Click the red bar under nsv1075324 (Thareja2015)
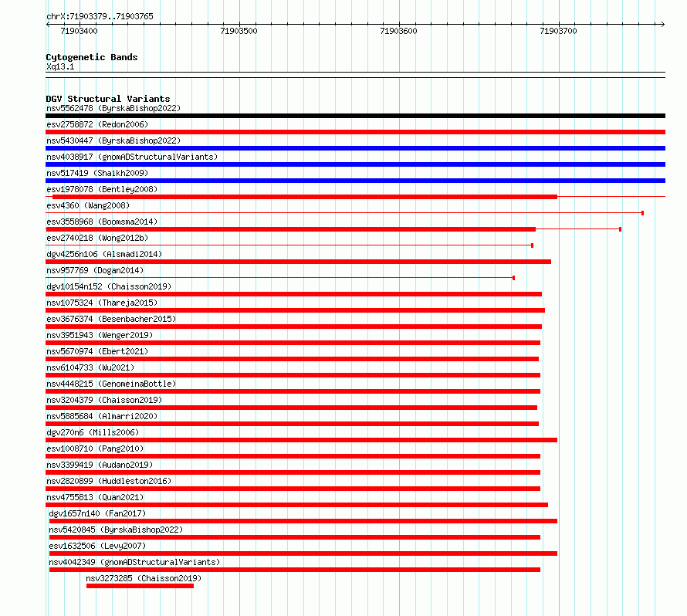The image size is (687, 616). pos(296,310)
